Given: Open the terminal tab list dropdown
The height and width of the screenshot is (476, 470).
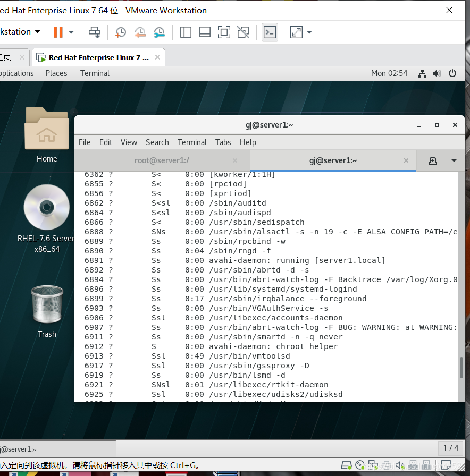Looking at the screenshot, I should click(454, 160).
